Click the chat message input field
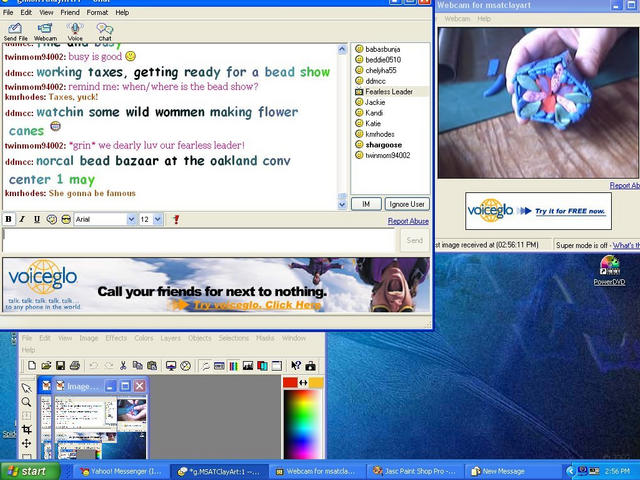 coord(199,240)
